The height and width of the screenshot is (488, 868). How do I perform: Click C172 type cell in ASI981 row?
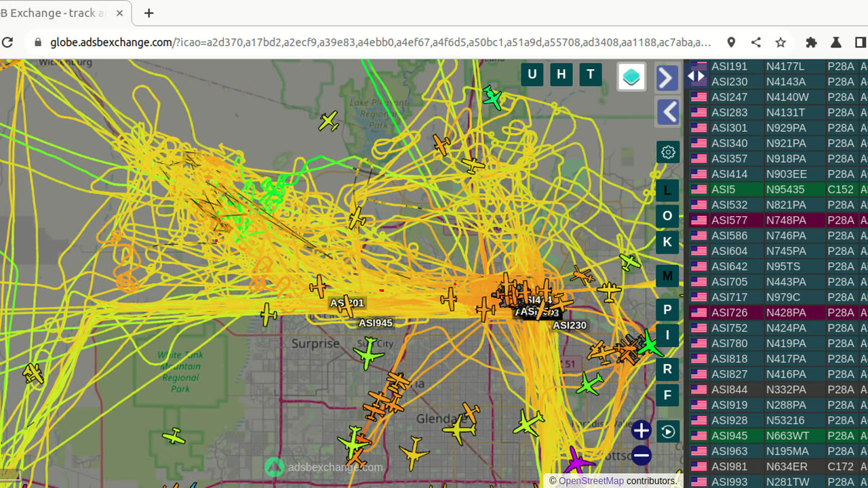point(841,467)
